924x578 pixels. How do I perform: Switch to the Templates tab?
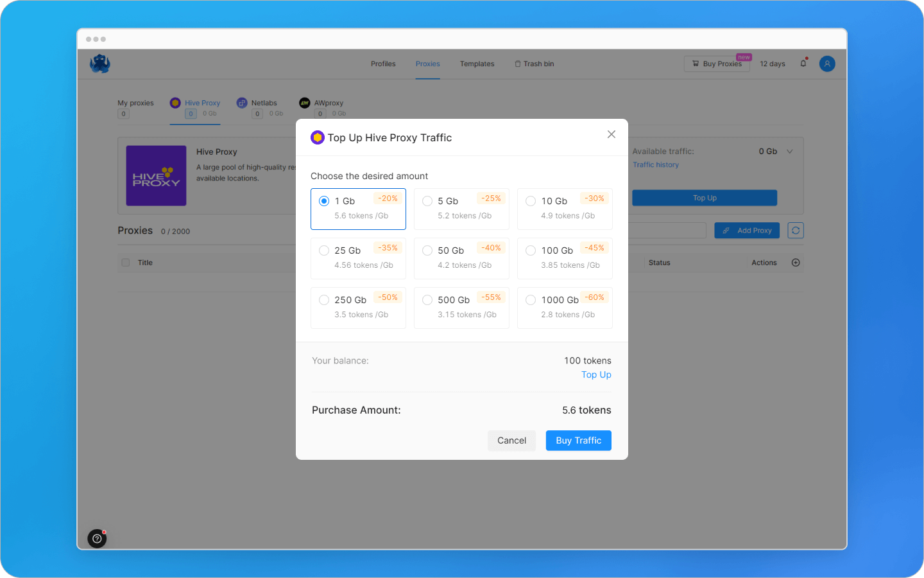pyautogui.click(x=477, y=64)
